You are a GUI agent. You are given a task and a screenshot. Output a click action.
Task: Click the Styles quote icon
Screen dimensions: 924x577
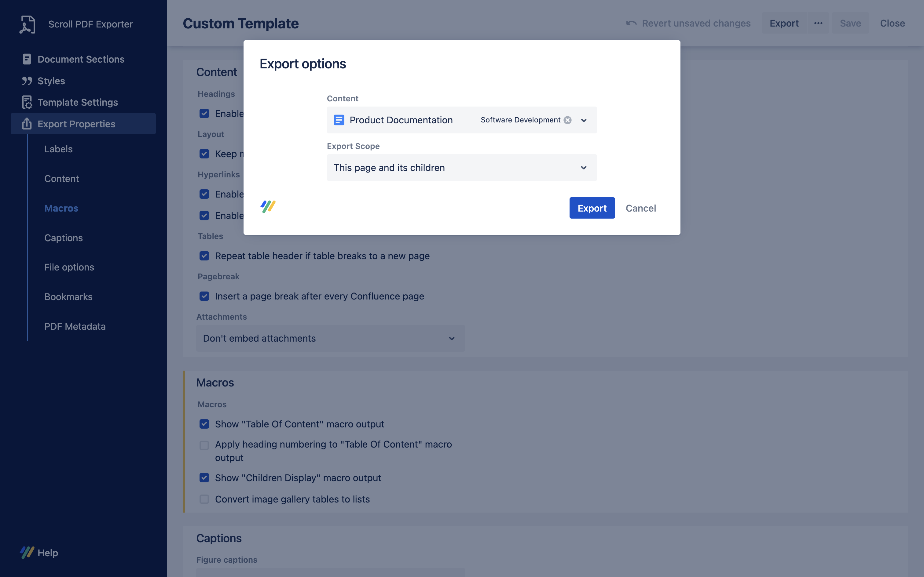click(x=27, y=81)
